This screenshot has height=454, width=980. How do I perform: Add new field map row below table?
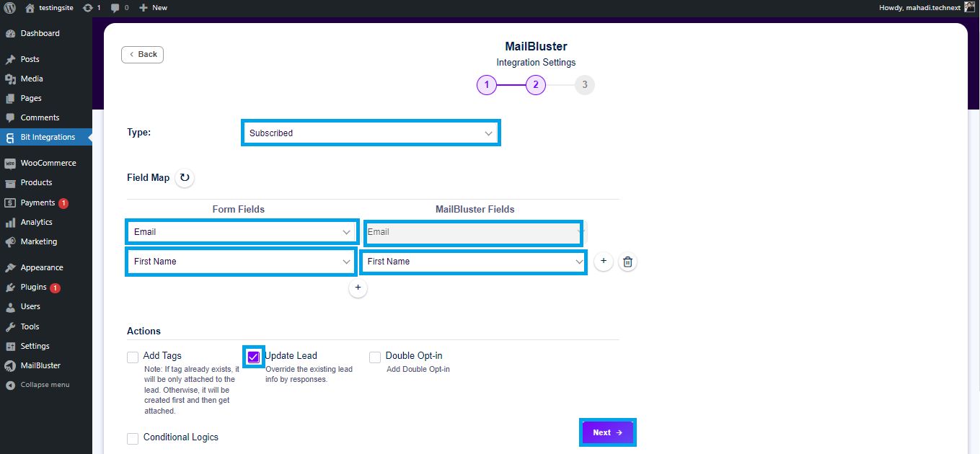pyautogui.click(x=358, y=288)
